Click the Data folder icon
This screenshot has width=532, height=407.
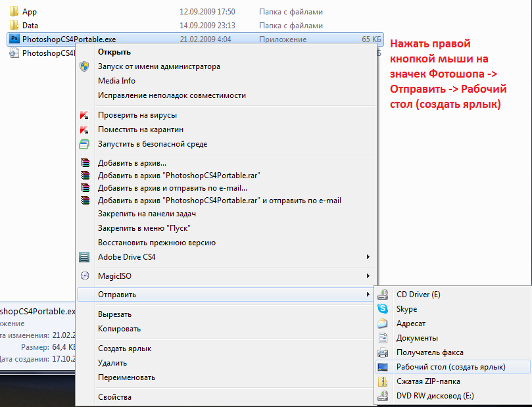(x=14, y=25)
